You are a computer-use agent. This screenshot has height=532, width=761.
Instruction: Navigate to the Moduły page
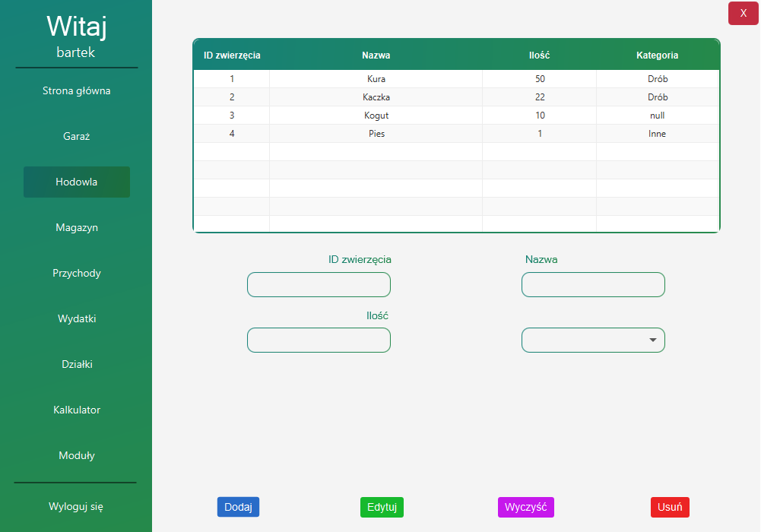pyautogui.click(x=76, y=455)
